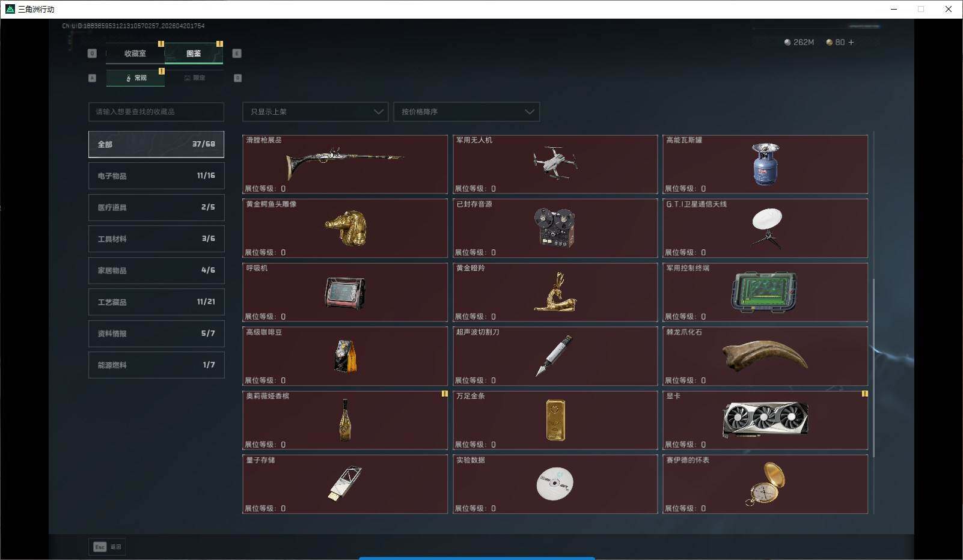Filter by 电子物品 11/16 category

point(156,176)
